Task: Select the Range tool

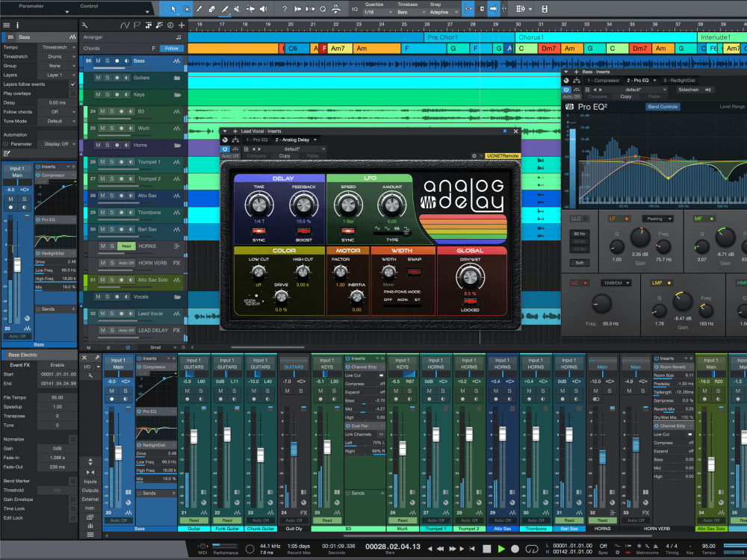Action: (186, 8)
